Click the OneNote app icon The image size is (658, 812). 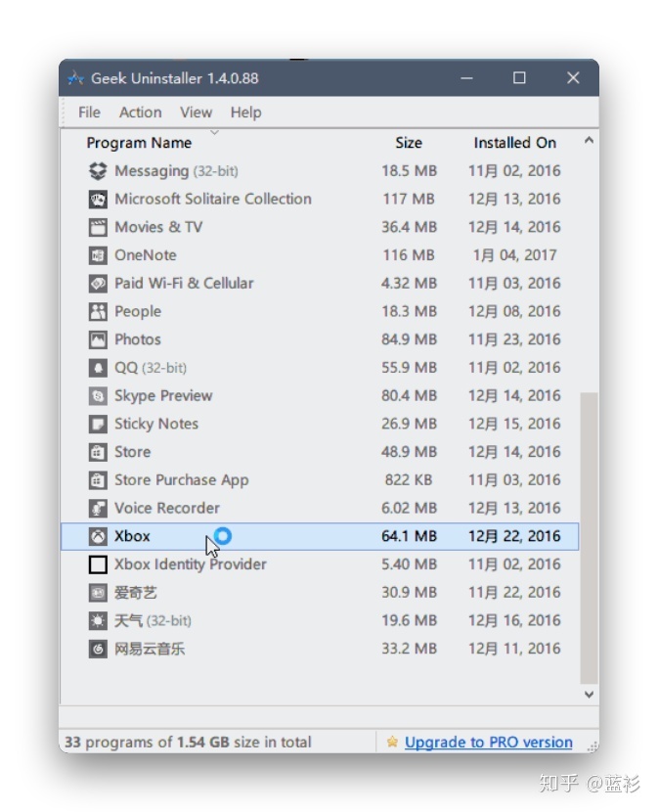tap(98, 255)
